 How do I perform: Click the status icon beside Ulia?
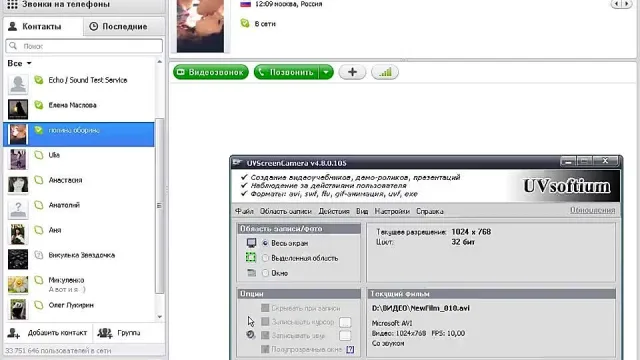[x=39, y=155]
